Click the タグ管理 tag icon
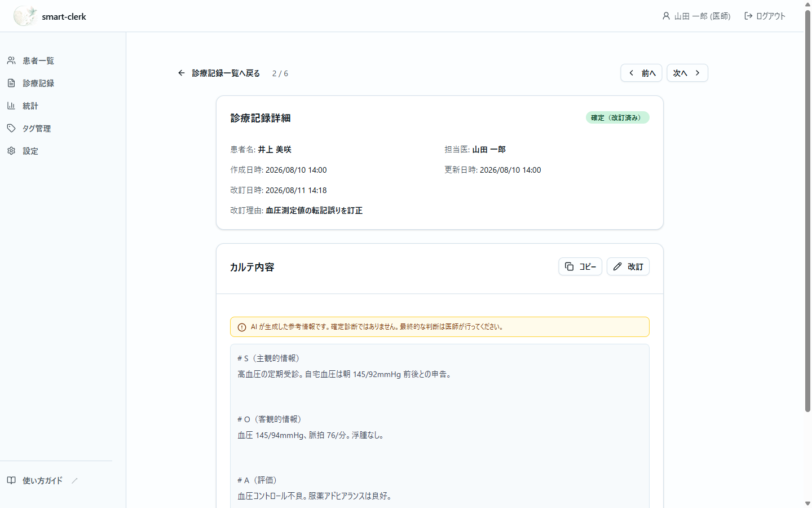 point(11,128)
